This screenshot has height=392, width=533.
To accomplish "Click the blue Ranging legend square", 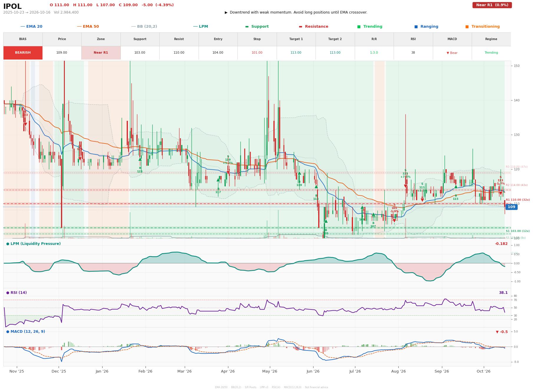I will coord(416,27).
